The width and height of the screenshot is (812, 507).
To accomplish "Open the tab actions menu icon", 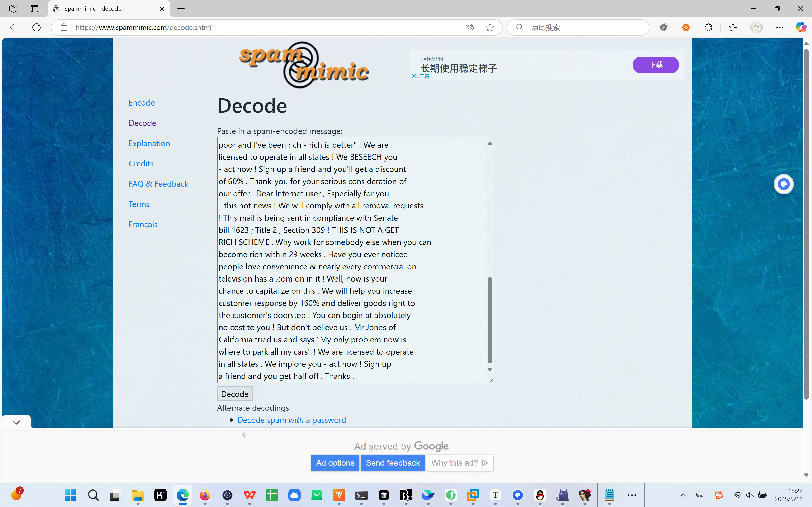I will (35, 8).
